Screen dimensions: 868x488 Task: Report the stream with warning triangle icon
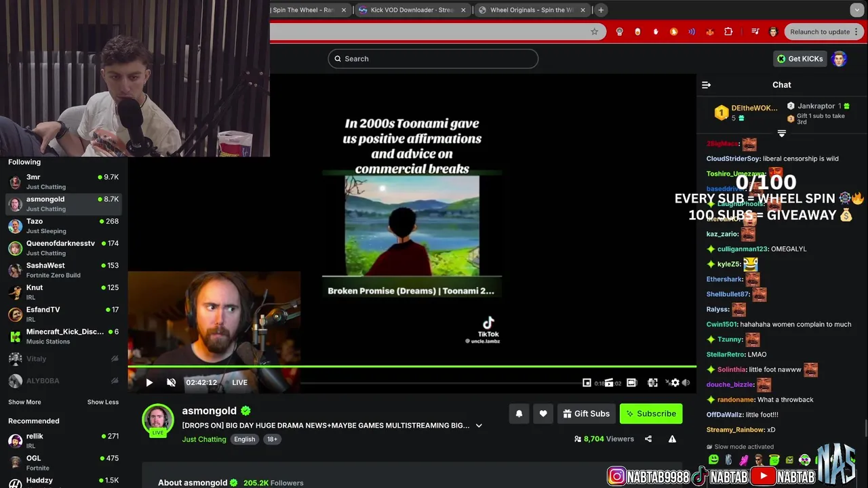coord(672,439)
